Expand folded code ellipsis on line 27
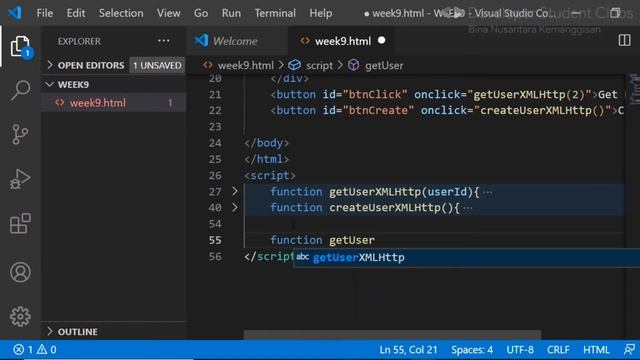 point(487,192)
